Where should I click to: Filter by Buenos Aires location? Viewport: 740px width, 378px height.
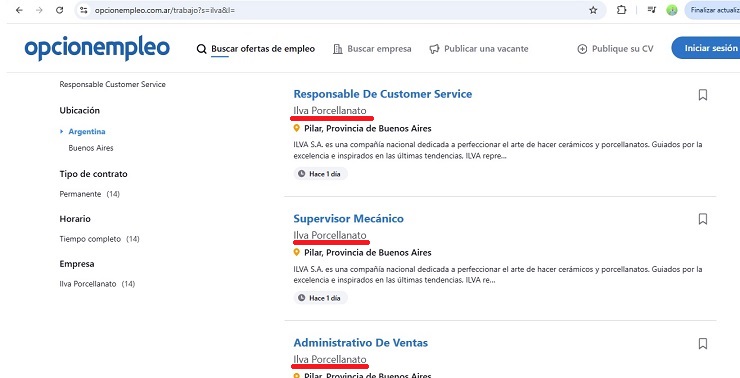pos(91,148)
